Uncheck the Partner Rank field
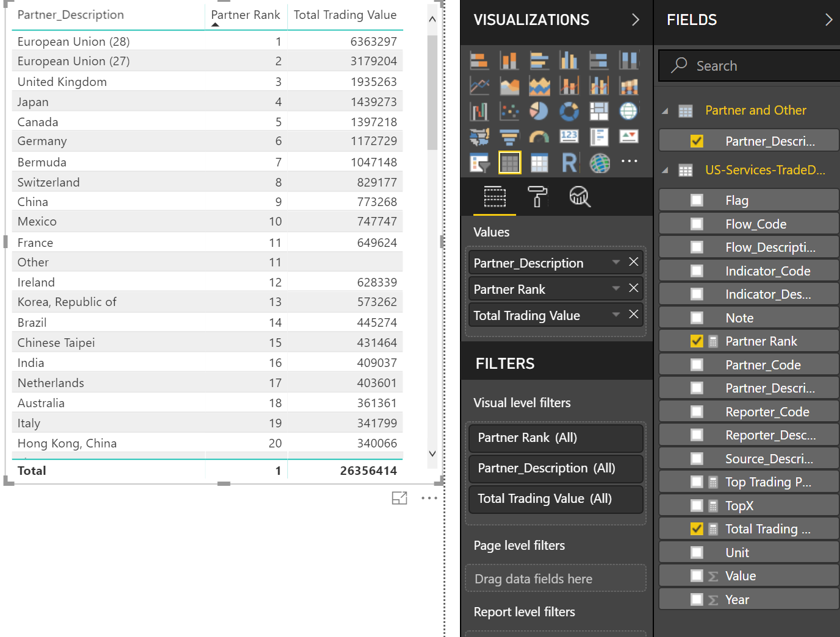Image resolution: width=840 pixels, height=637 pixels. click(697, 341)
